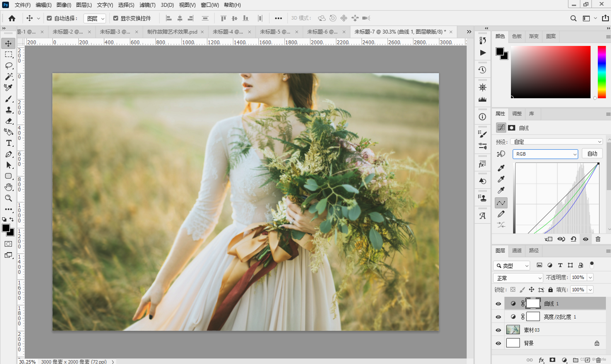Select the Hand tool
611x364 pixels.
click(9, 187)
